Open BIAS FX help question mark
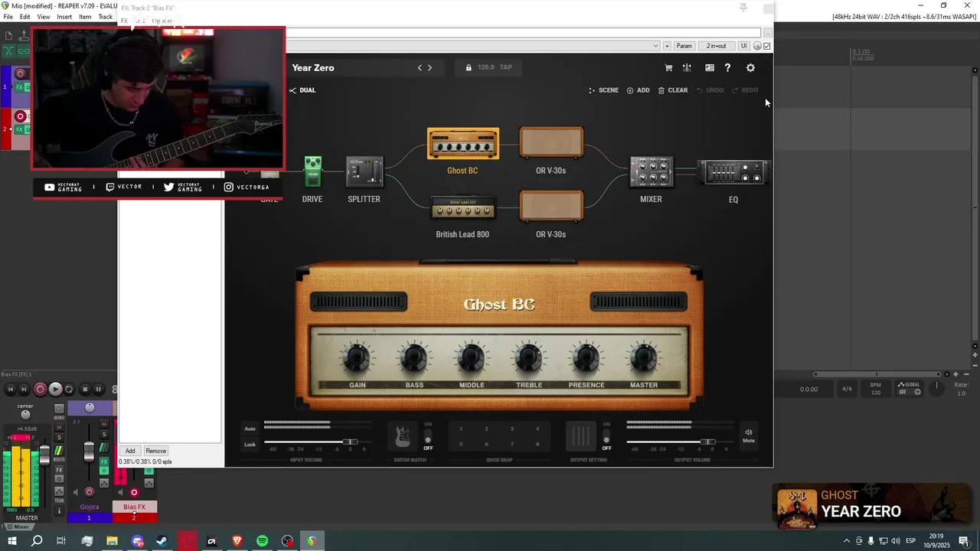Image resolution: width=980 pixels, height=551 pixels. (x=727, y=67)
